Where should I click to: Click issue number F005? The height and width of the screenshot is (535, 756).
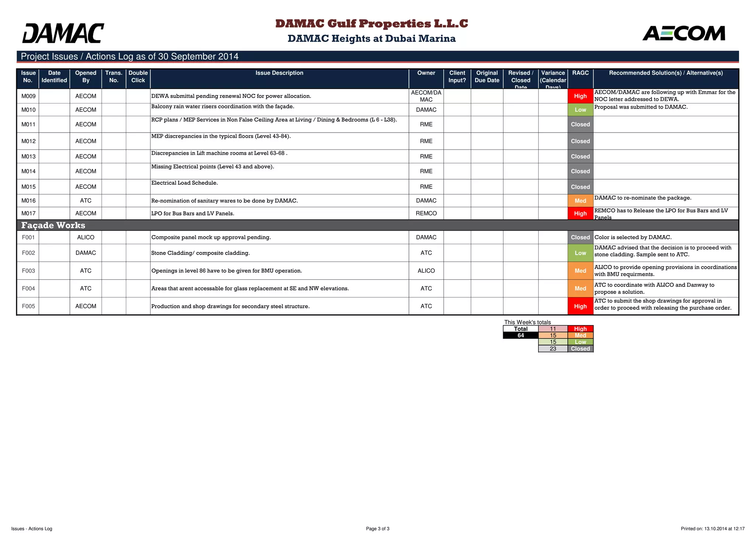(x=28, y=306)
